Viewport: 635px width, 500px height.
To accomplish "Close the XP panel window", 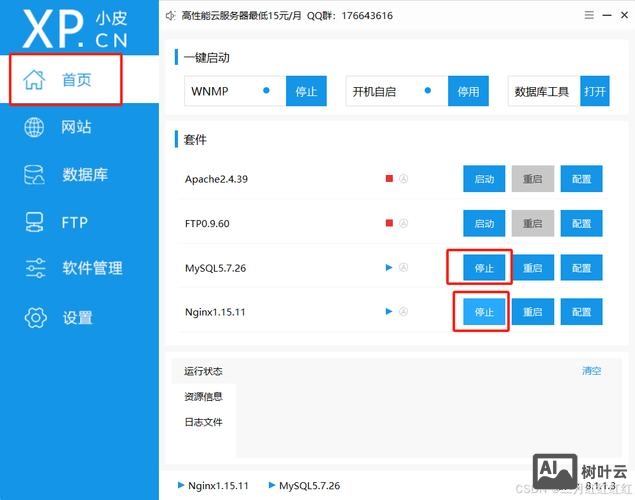I will [x=624, y=15].
